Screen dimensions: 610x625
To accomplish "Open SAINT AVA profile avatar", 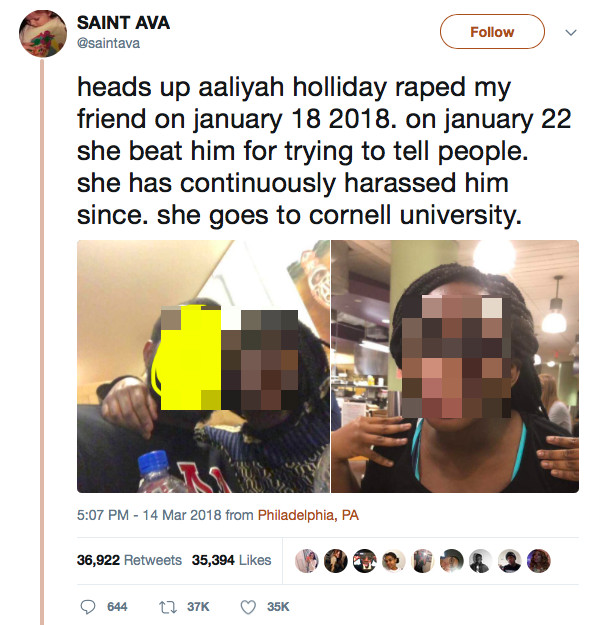I will point(43,33).
